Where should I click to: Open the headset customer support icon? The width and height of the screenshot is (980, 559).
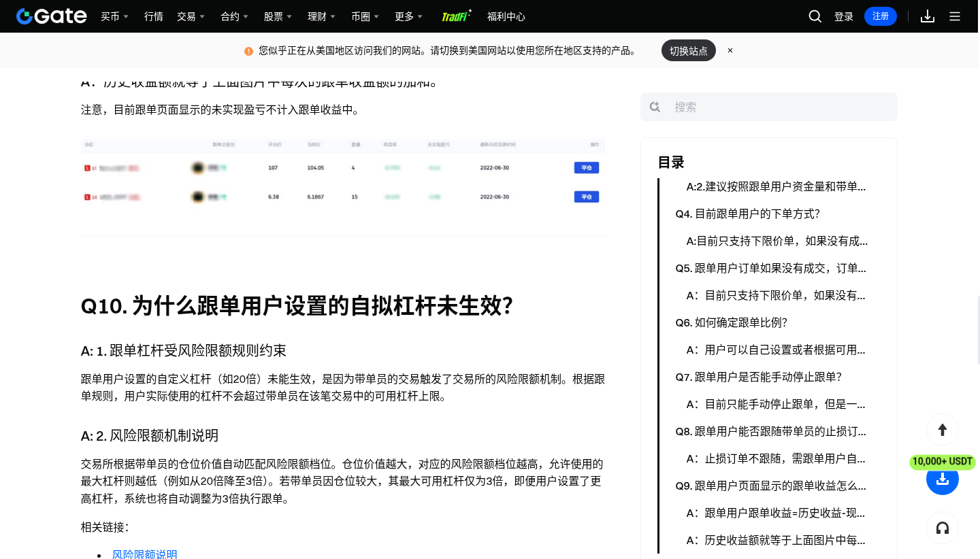coord(943,528)
